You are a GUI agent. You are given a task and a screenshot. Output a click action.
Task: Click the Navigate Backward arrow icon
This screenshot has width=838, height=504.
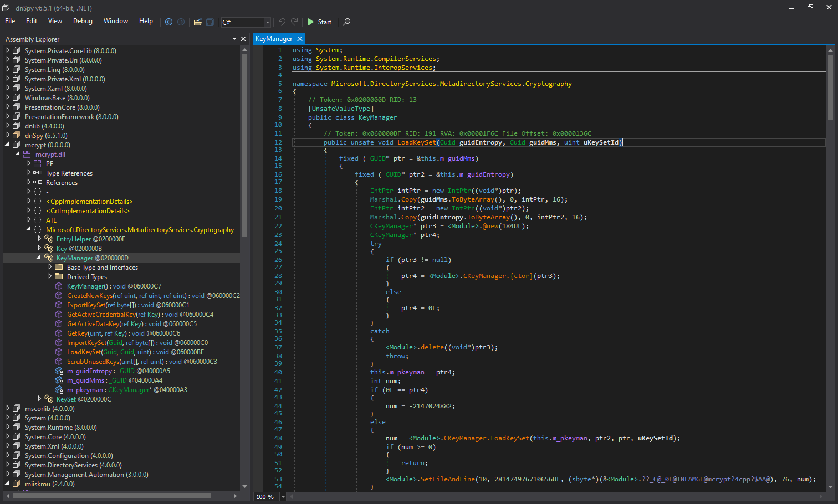point(168,22)
